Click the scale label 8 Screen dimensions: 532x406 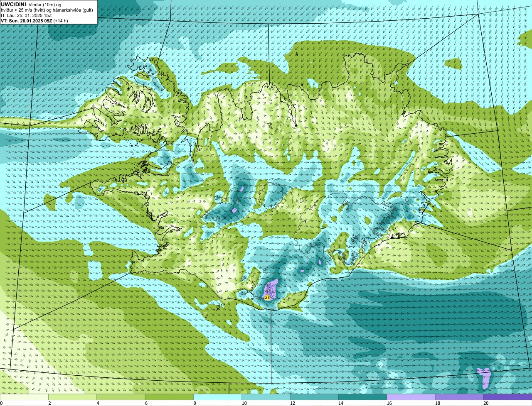(195, 403)
